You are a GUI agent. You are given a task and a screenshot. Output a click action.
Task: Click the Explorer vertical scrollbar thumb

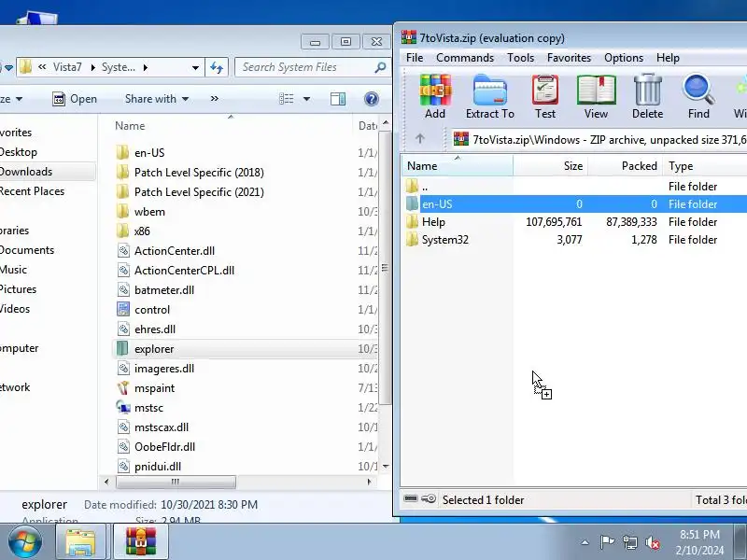point(385,268)
